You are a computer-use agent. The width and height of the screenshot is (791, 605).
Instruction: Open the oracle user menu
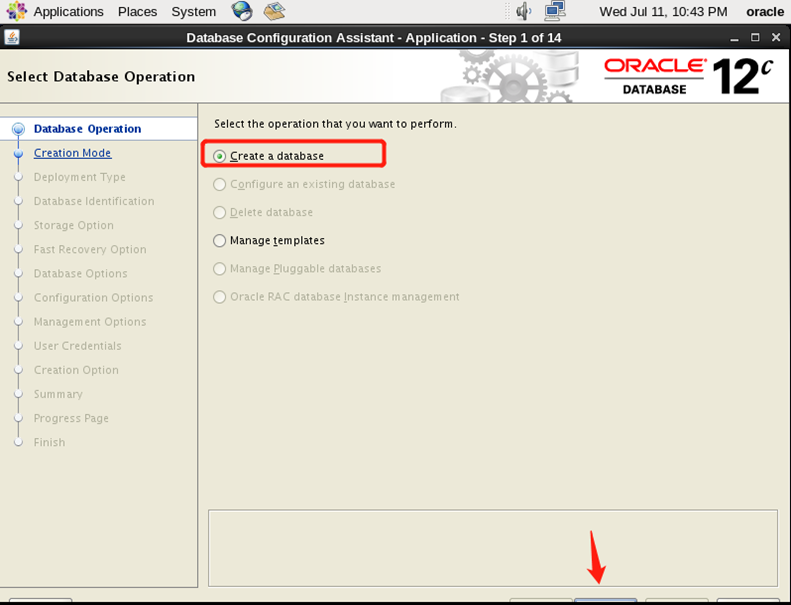coord(765,12)
